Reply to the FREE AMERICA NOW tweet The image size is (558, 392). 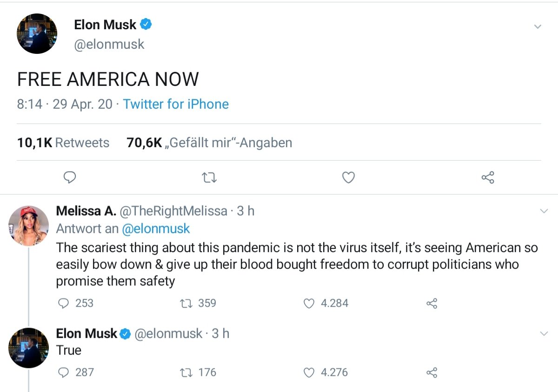pyautogui.click(x=70, y=177)
